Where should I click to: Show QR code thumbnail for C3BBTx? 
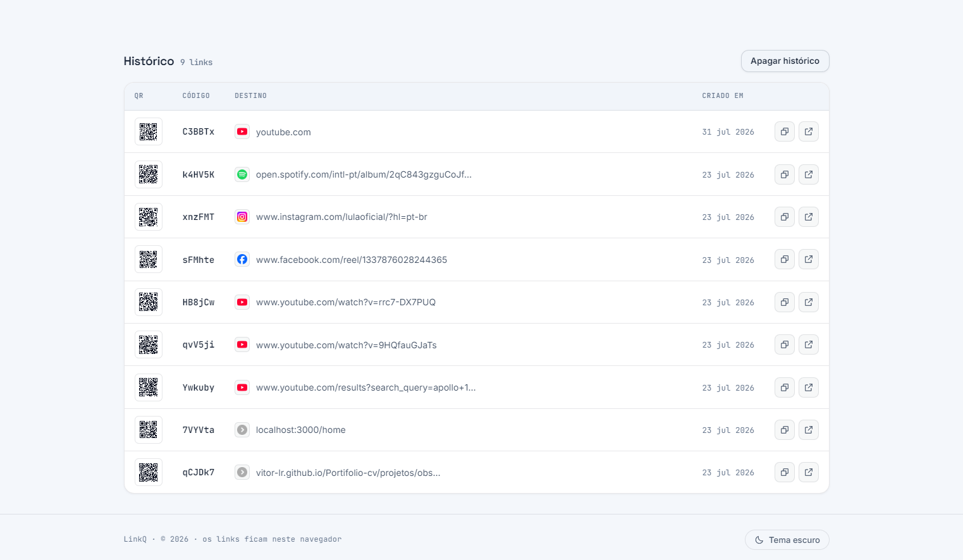coord(149,131)
